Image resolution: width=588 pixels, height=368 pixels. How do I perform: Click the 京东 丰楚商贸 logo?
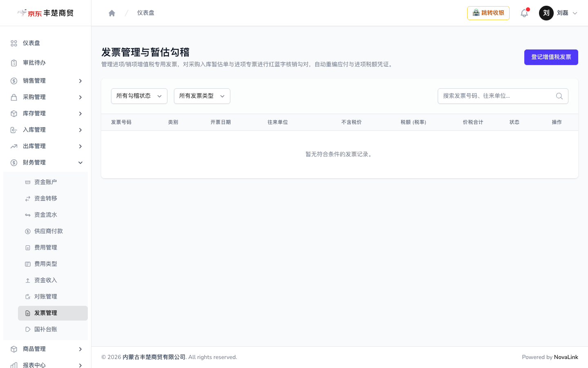coord(45,13)
